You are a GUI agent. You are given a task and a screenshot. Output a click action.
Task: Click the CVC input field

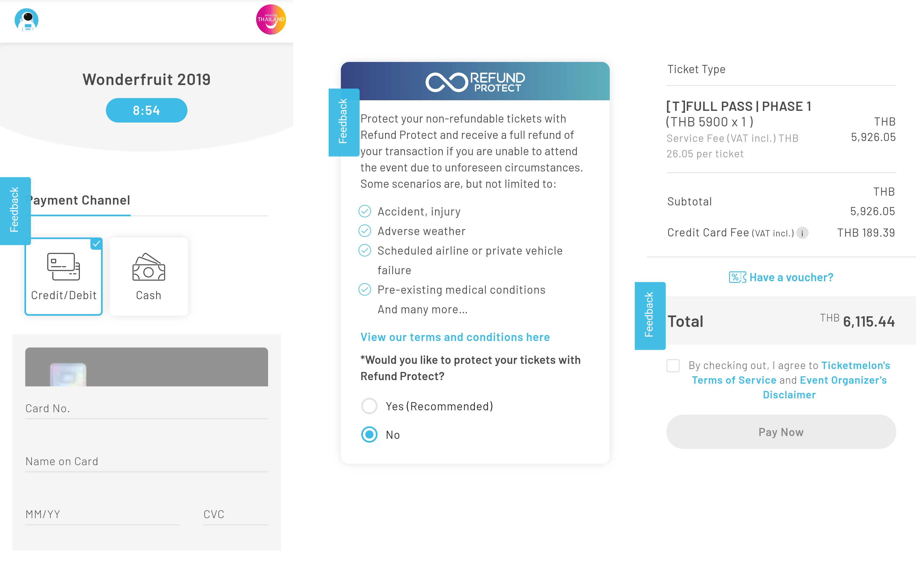[235, 514]
